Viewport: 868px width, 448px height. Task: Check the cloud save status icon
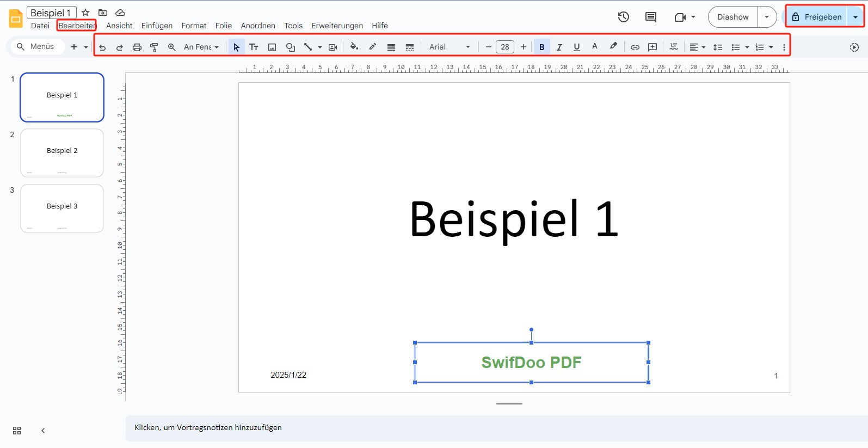(x=121, y=13)
